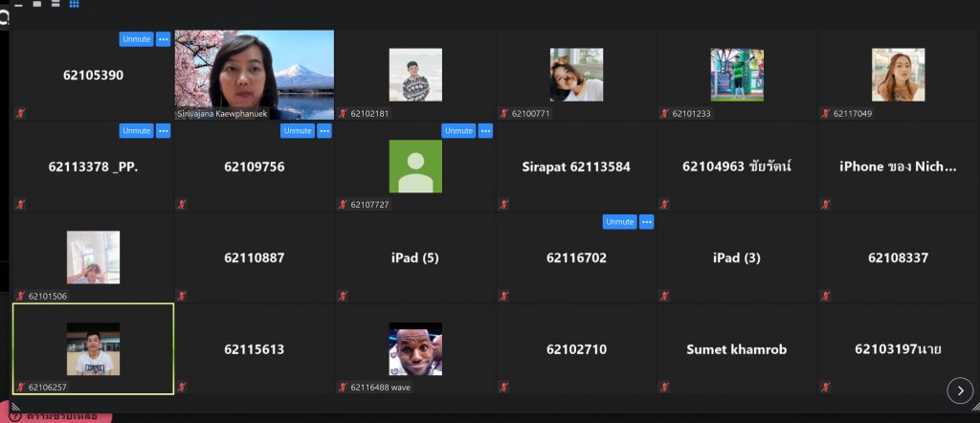This screenshot has width=980, height=423.
Task: Click muted mic icon on 62106257 tile
Action: (20, 388)
